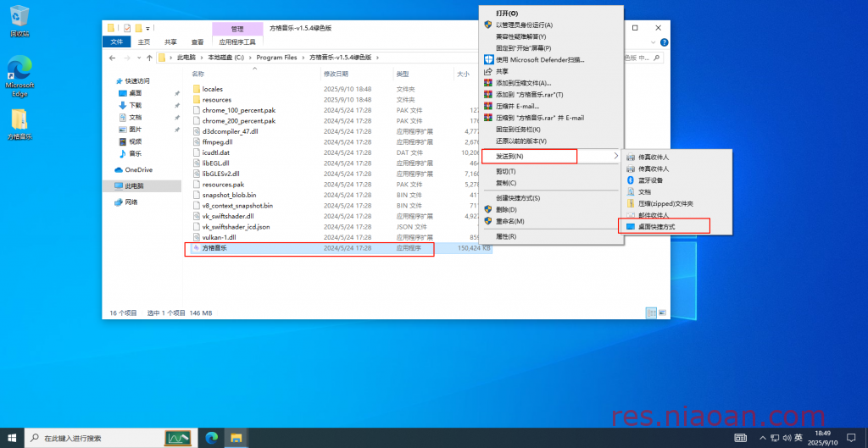The height and width of the screenshot is (448, 868).
Task: Open quick access toolbar customize dropdown
Action: coord(147,28)
